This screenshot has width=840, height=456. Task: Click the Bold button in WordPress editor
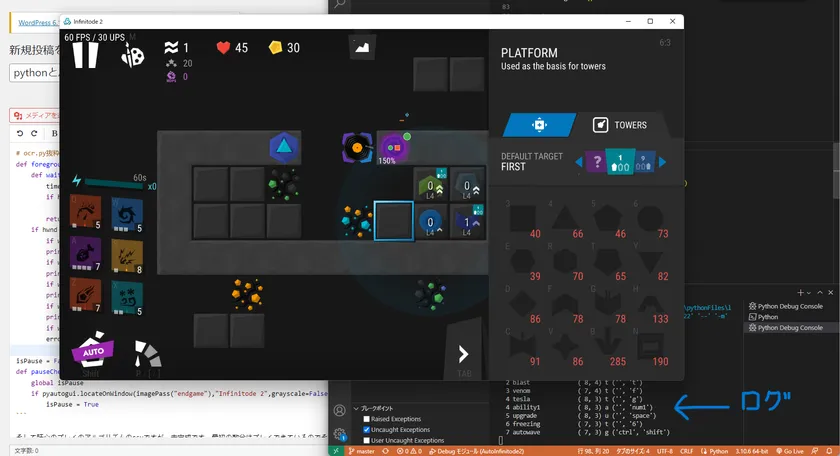click(55, 133)
